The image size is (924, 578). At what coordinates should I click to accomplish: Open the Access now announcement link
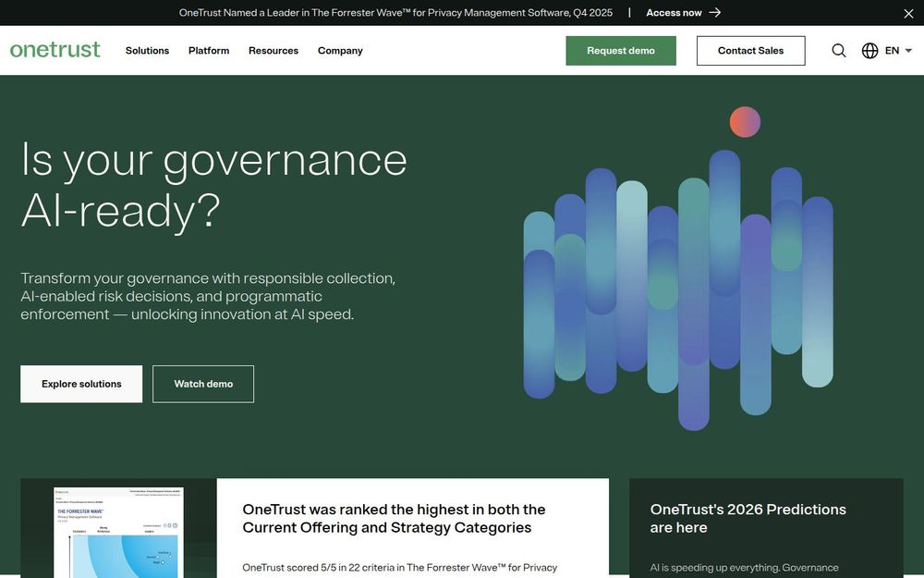tap(675, 12)
